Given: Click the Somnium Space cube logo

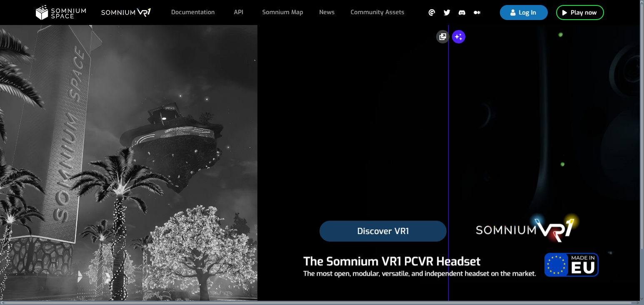Looking at the screenshot, I should click(61, 13).
